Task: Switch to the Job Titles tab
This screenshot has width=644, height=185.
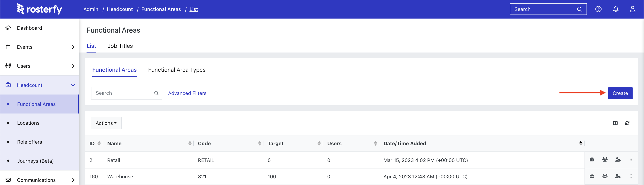Action: coord(120,46)
